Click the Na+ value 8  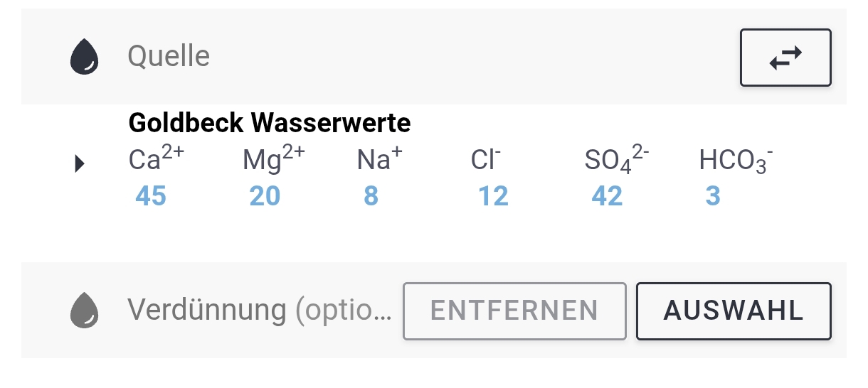(x=371, y=196)
